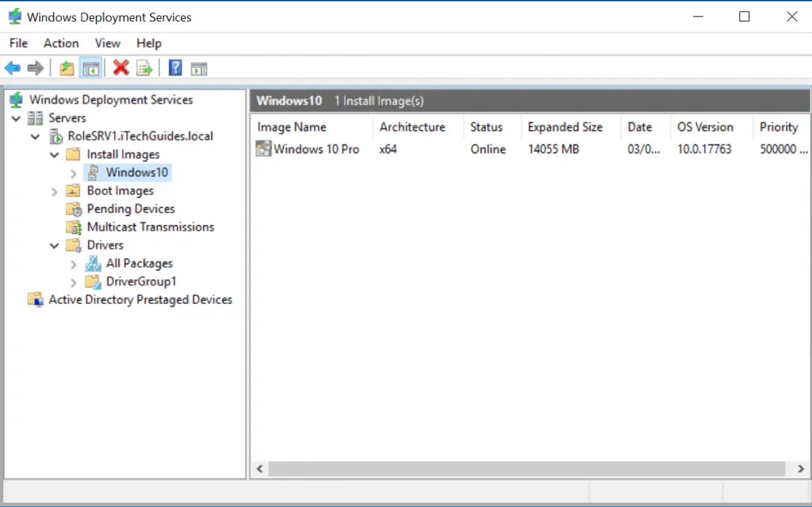
Task: Toggle the Action Pane toolbar icon
Action: point(199,68)
